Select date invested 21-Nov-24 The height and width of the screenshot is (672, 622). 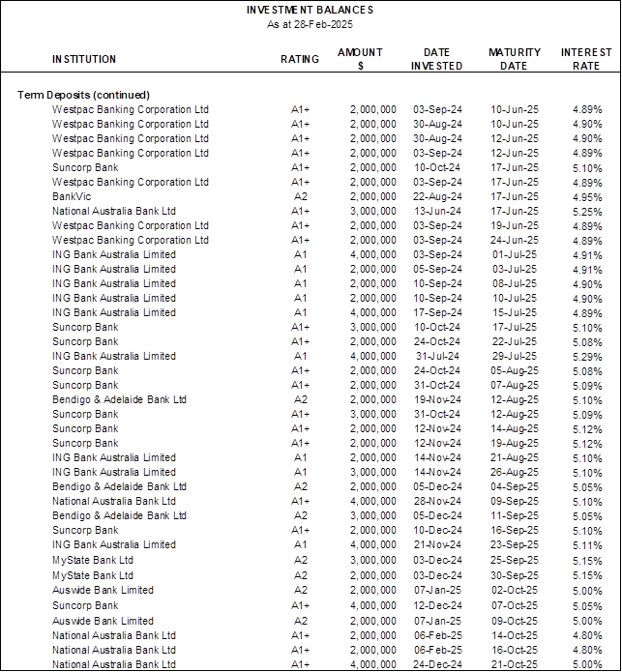click(x=437, y=545)
